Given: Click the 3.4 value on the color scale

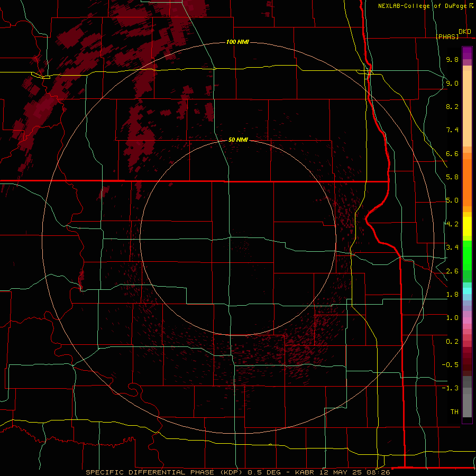Looking at the screenshot, I should (x=452, y=248).
